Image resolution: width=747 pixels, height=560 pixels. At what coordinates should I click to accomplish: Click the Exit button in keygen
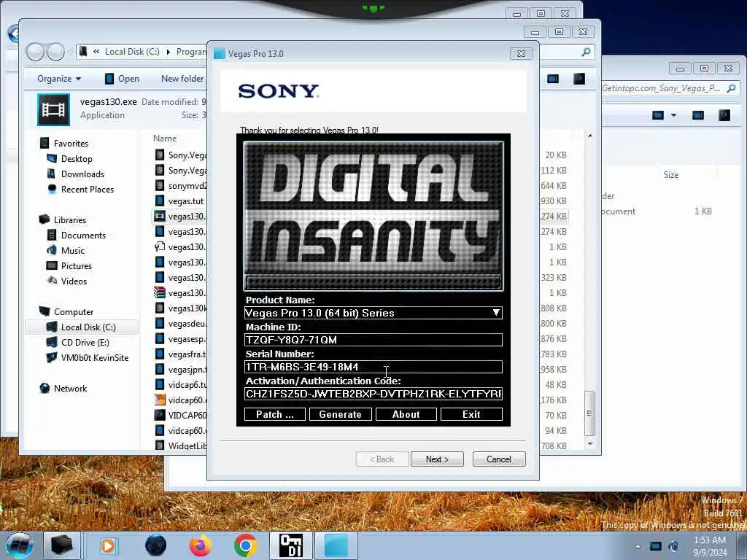coord(471,414)
